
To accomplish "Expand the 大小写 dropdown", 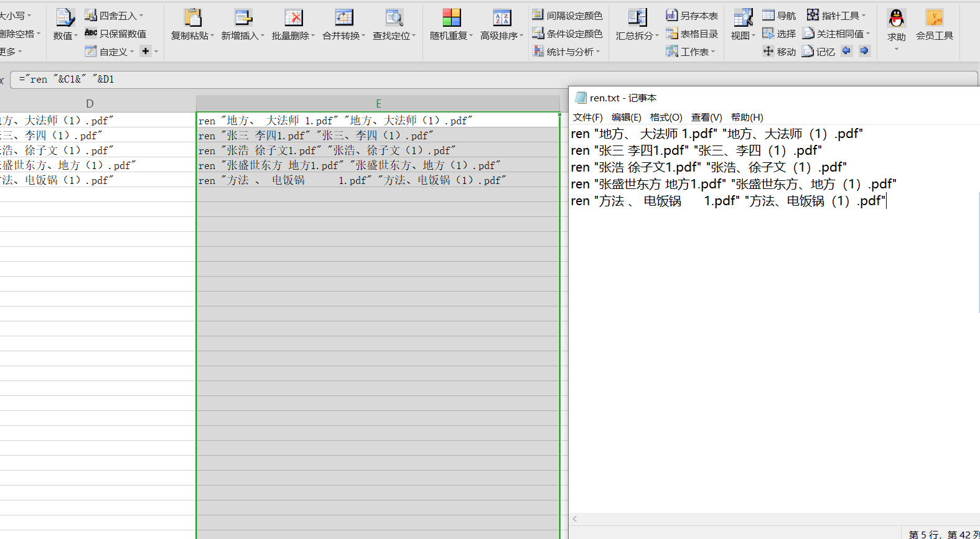I will [x=29, y=16].
